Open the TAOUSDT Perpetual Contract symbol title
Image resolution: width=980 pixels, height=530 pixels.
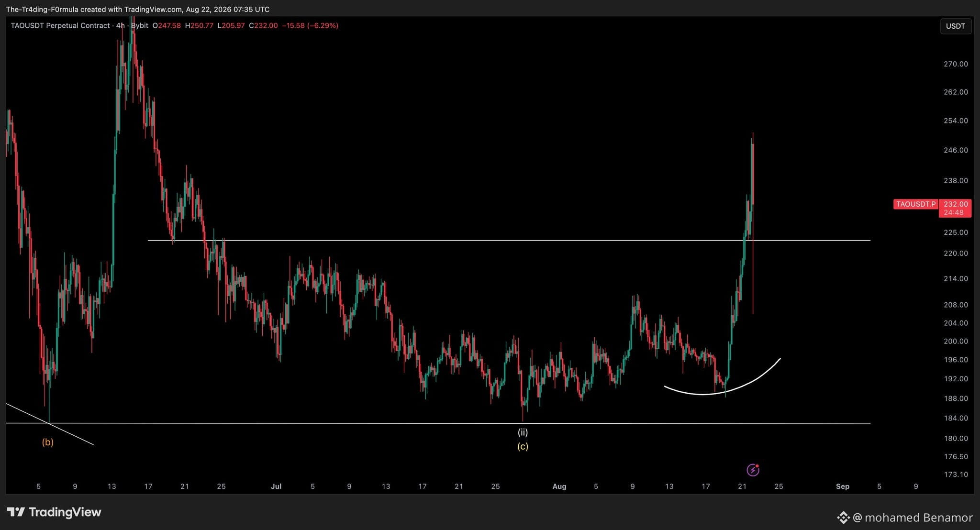pyautogui.click(x=60, y=25)
